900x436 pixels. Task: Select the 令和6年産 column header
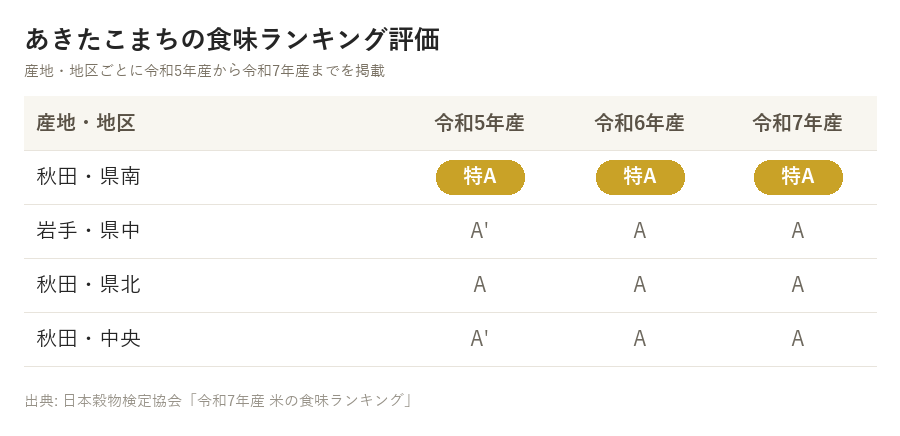pos(639,123)
